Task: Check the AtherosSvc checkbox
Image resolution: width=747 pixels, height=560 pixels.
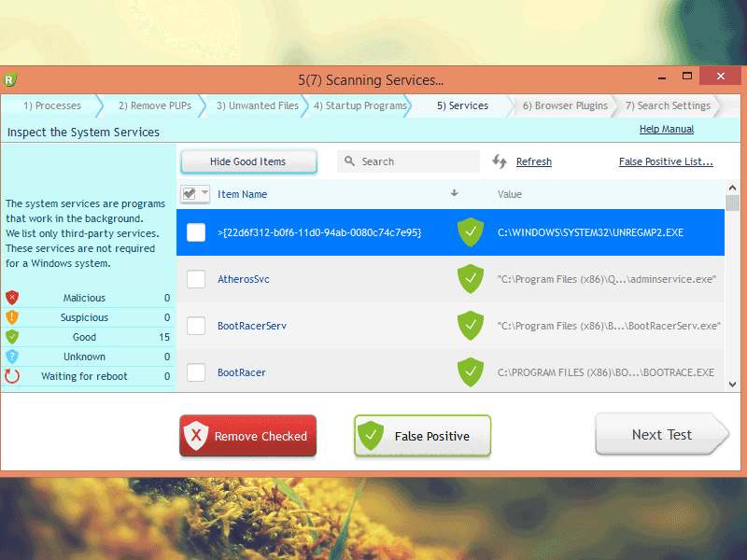Action: pyautogui.click(x=196, y=279)
